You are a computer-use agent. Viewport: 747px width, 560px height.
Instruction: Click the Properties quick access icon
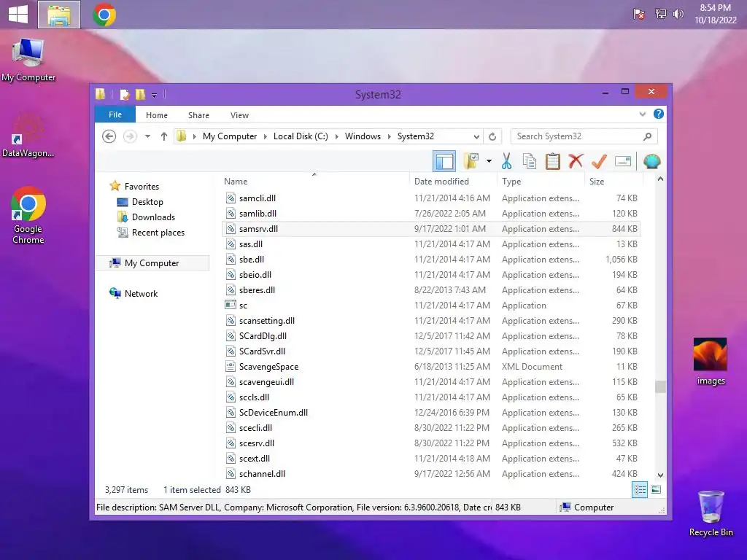click(x=125, y=95)
